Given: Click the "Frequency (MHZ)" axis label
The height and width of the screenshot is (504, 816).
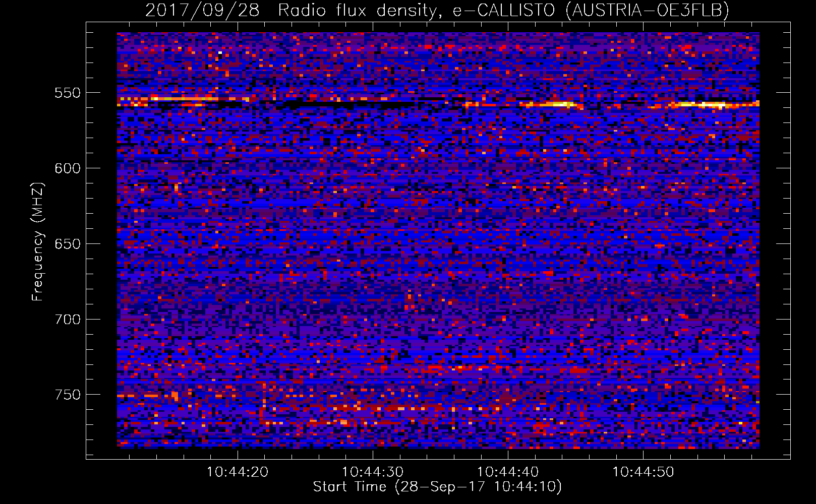Looking at the screenshot, I should 38,241.
